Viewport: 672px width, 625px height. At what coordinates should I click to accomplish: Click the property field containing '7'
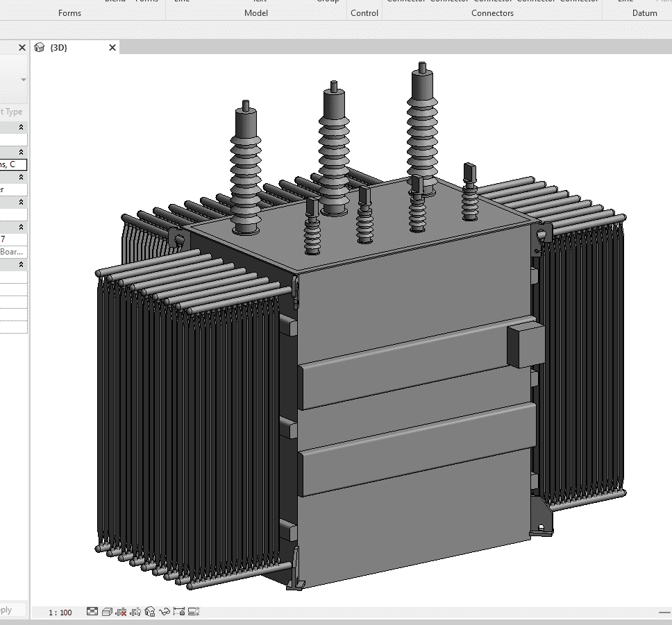pyautogui.click(x=12, y=239)
